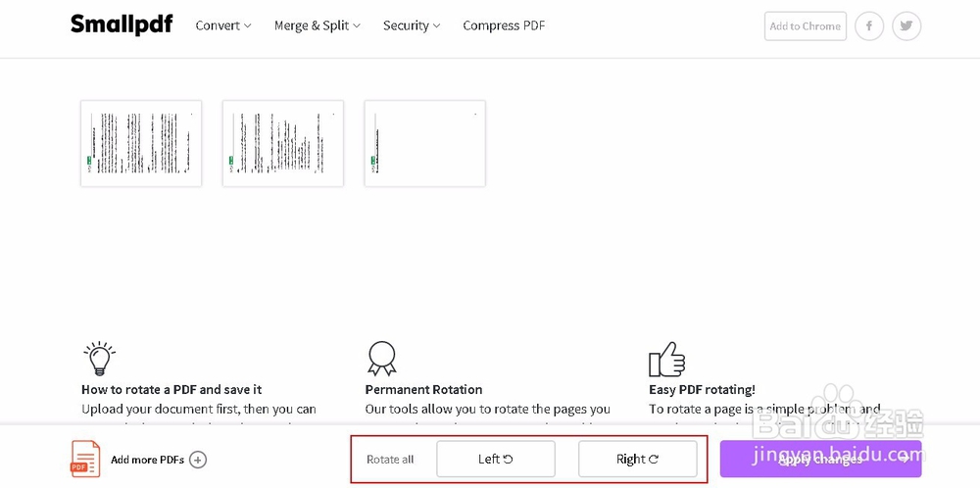Click the award ribbon icon
The height and width of the screenshot is (488, 980).
coord(380,359)
